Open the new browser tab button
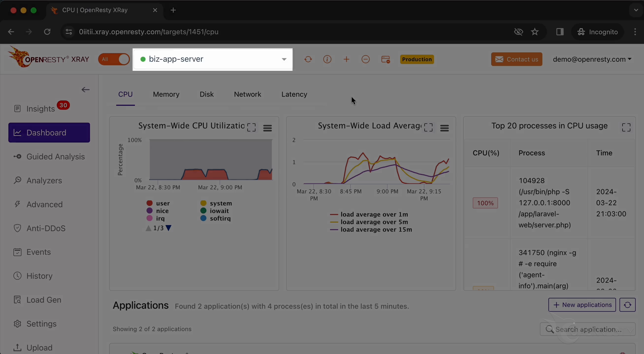This screenshot has width=644, height=354. (173, 10)
